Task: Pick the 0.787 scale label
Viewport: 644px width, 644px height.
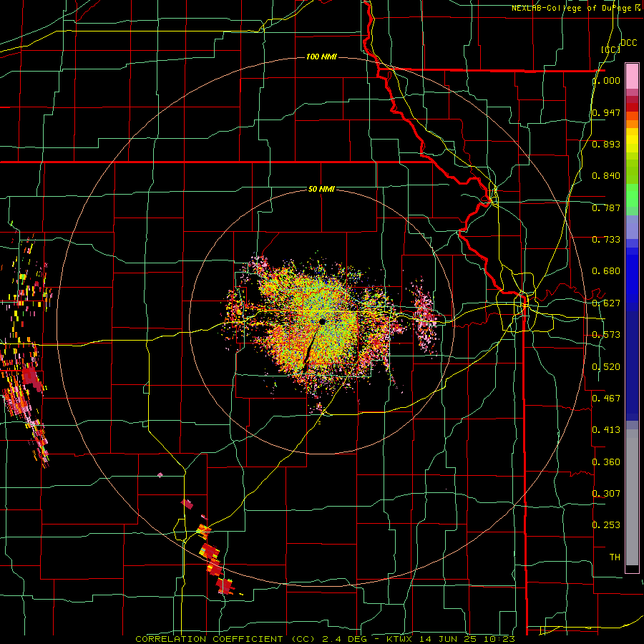Action: pyautogui.click(x=606, y=208)
